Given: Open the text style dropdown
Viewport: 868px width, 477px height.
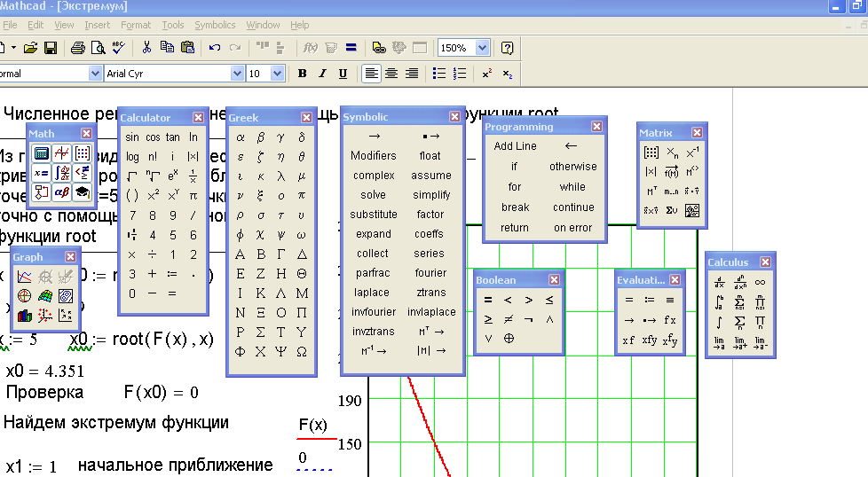Looking at the screenshot, I should coord(95,74).
